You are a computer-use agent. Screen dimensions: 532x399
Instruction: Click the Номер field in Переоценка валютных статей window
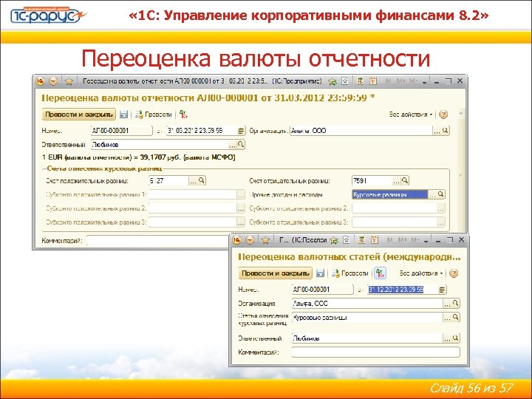click(323, 290)
